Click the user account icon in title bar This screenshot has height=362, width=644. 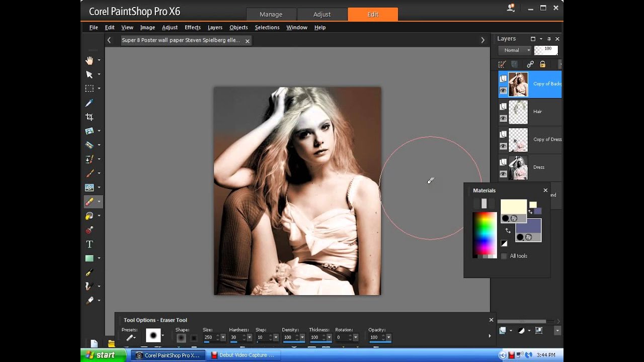(511, 8)
